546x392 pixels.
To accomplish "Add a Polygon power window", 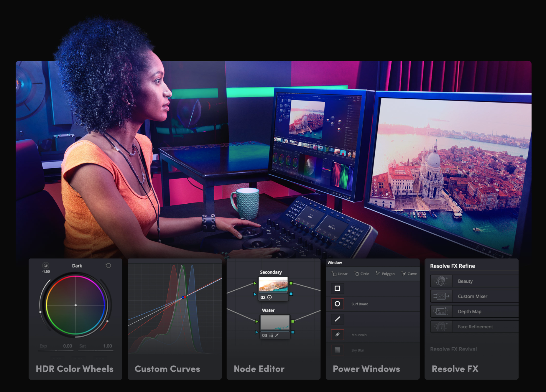I will (385, 274).
